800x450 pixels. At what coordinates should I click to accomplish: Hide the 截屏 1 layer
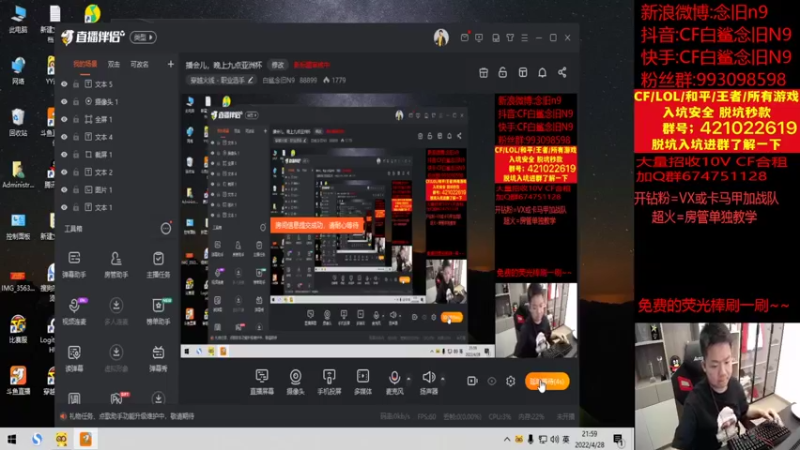point(64,155)
